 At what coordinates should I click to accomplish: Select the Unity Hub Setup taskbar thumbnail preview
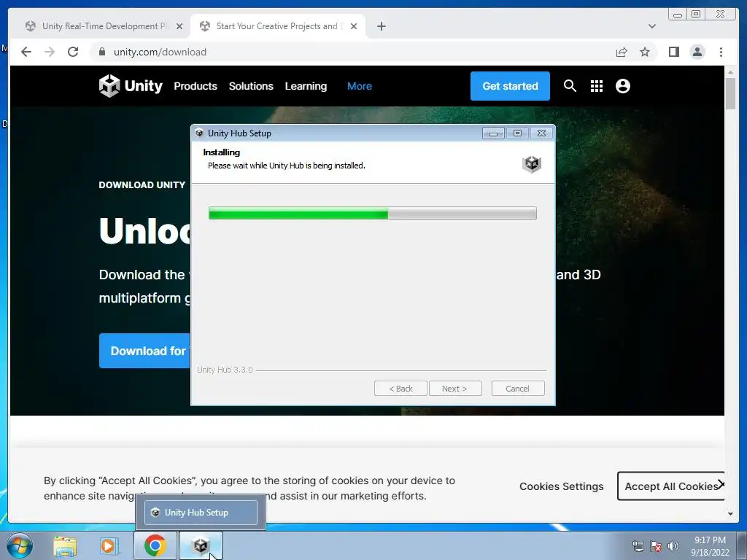[x=201, y=513]
